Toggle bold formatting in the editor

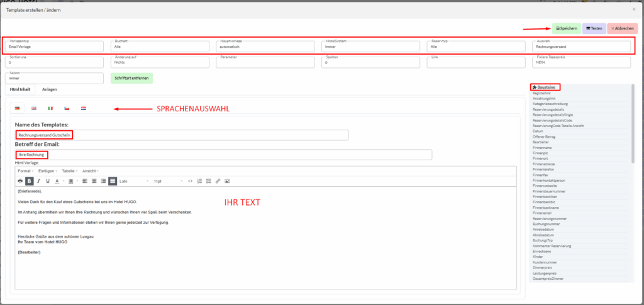coord(30,181)
